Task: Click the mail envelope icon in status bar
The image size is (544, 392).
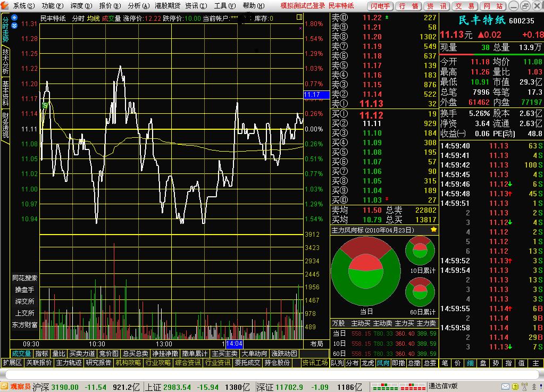Action: tap(506, 387)
